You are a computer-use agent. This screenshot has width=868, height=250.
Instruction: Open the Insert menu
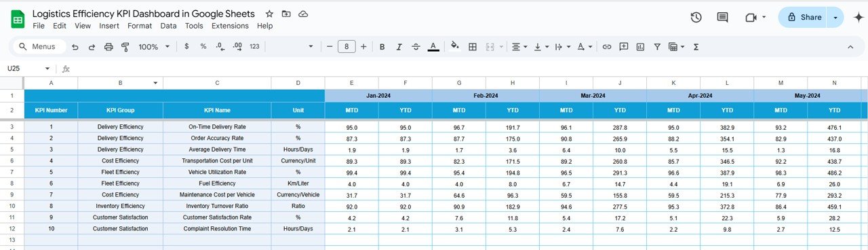coord(109,26)
